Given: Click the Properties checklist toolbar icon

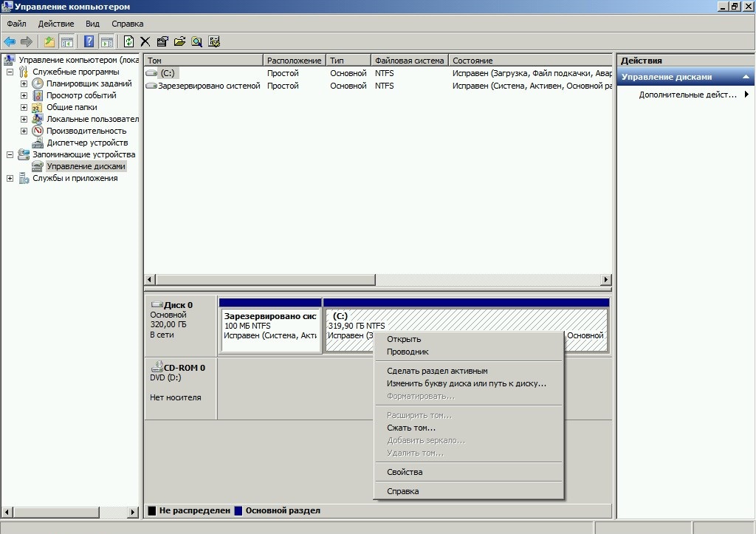Looking at the screenshot, I should coord(162,42).
